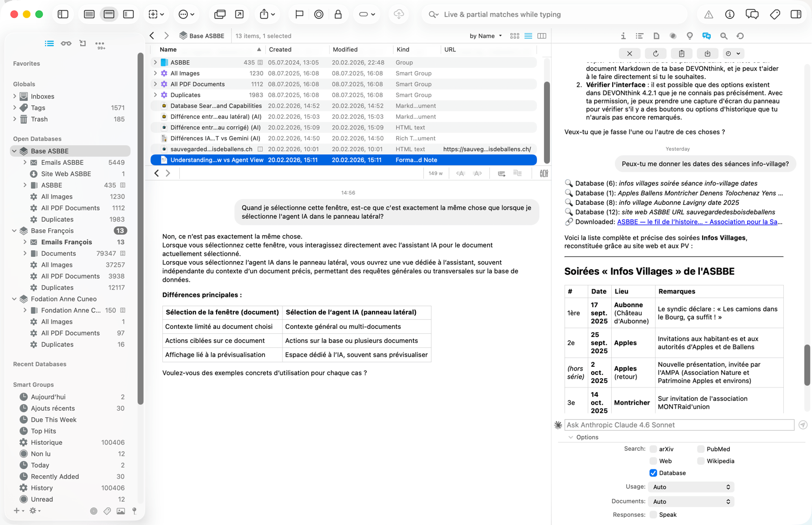Open the Usage Auto popup menu
Viewport: 812px width, 525px height.
tap(691, 487)
